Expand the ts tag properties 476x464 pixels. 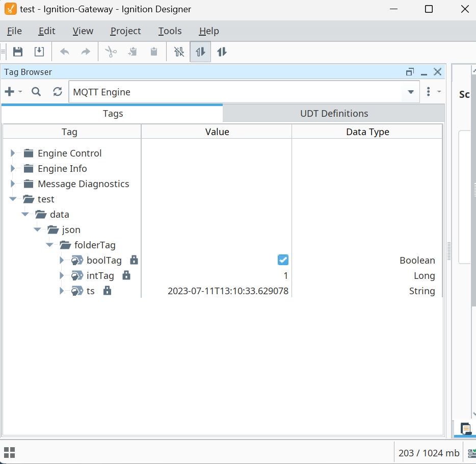pyautogui.click(x=62, y=291)
